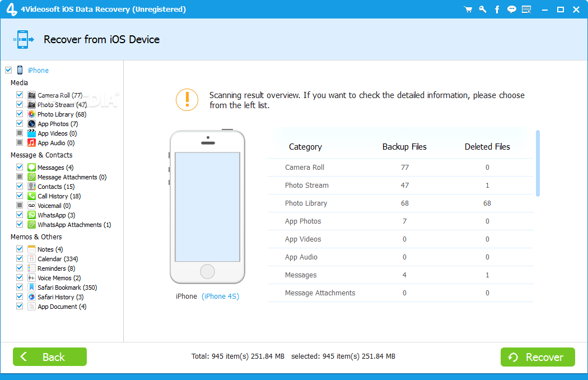
Task: Click the Message Attachments paperclip icon
Action: pyautogui.click(x=31, y=177)
